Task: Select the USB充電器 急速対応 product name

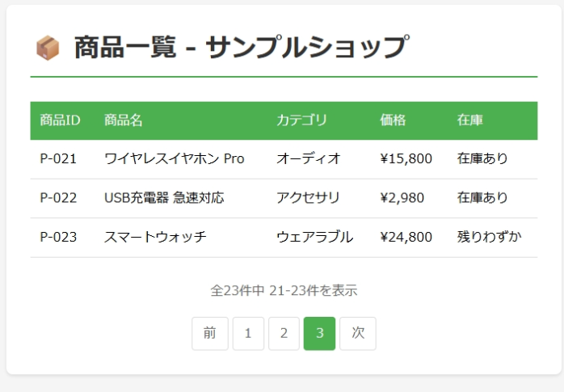Action: [164, 198]
